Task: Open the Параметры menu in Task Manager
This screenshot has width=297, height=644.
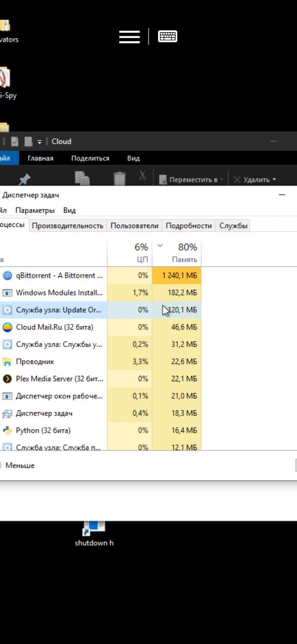Action: pos(35,210)
